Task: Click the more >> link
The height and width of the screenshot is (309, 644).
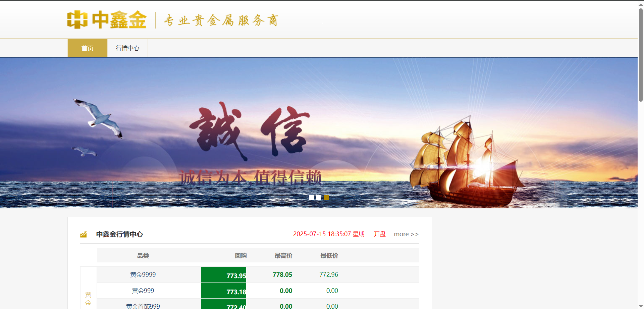Action: [406, 234]
